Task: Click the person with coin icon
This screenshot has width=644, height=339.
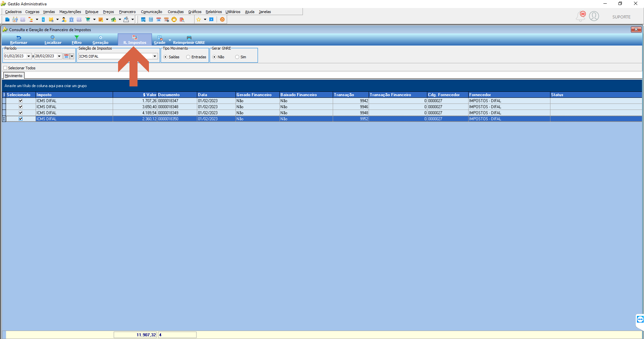Action: coord(64,19)
